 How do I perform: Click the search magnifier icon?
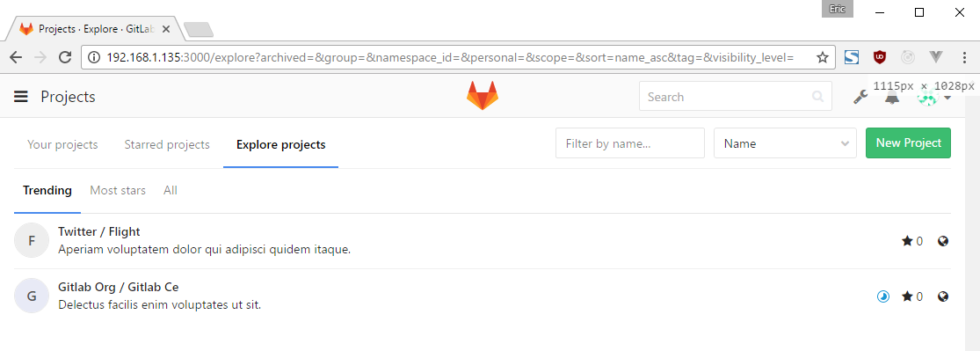817,97
